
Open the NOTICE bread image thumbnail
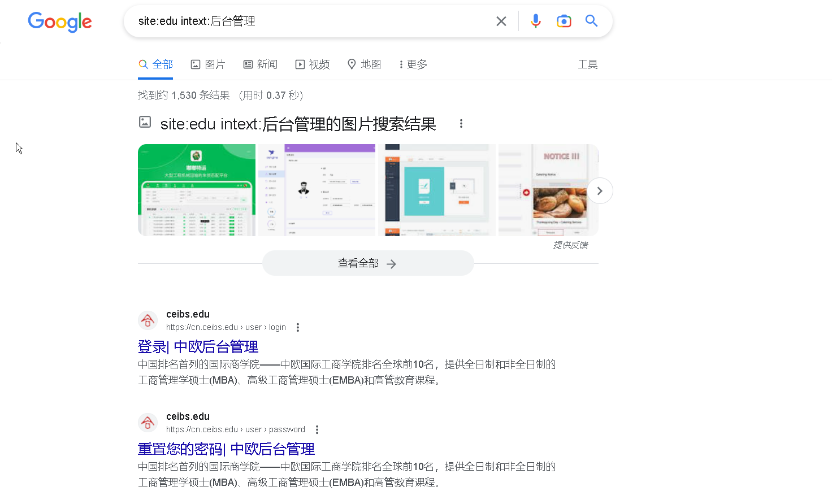(x=548, y=190)
